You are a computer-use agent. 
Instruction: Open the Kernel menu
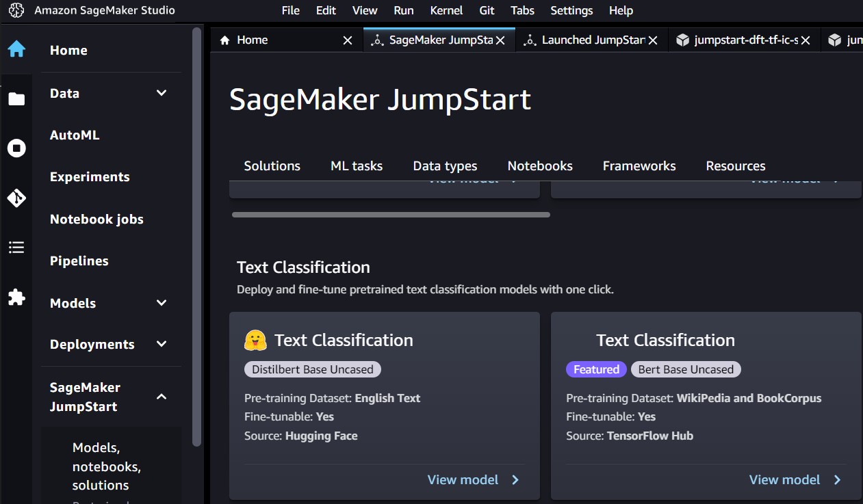coord(447,10)
